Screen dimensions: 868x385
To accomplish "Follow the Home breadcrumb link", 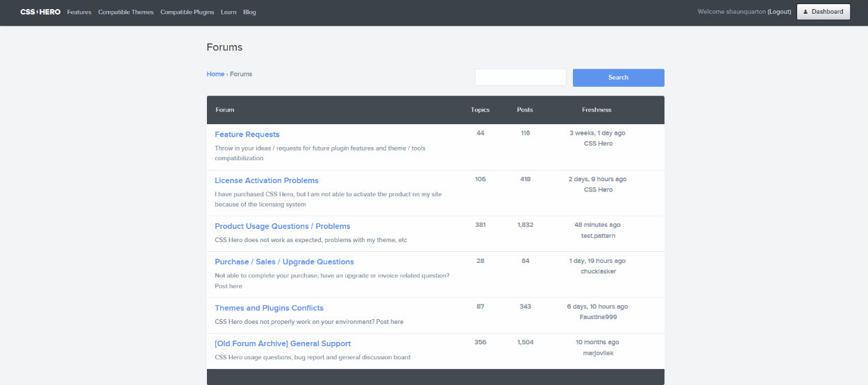I will (x=215, y=74).
